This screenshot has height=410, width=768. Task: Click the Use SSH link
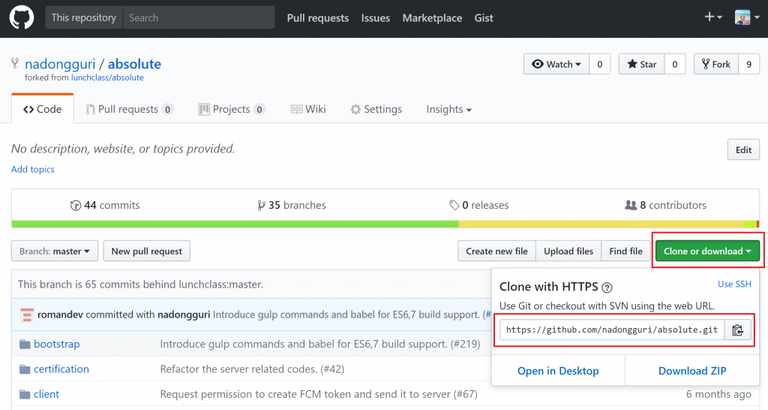734,284
